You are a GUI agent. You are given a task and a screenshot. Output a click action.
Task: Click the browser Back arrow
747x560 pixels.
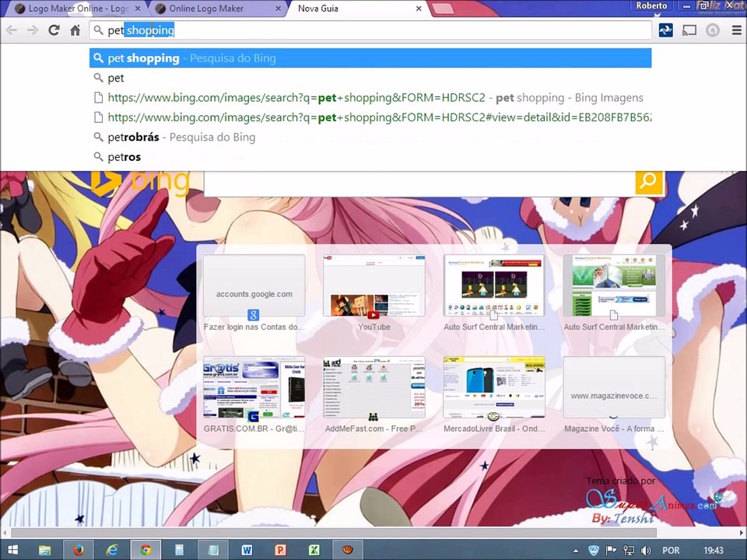(12, 30)
